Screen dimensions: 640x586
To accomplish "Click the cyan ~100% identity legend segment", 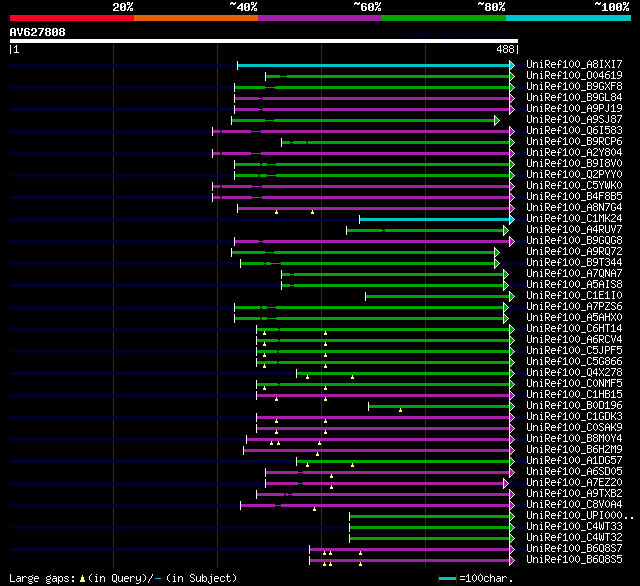I will pyautogui.click(x=568, y=18).
